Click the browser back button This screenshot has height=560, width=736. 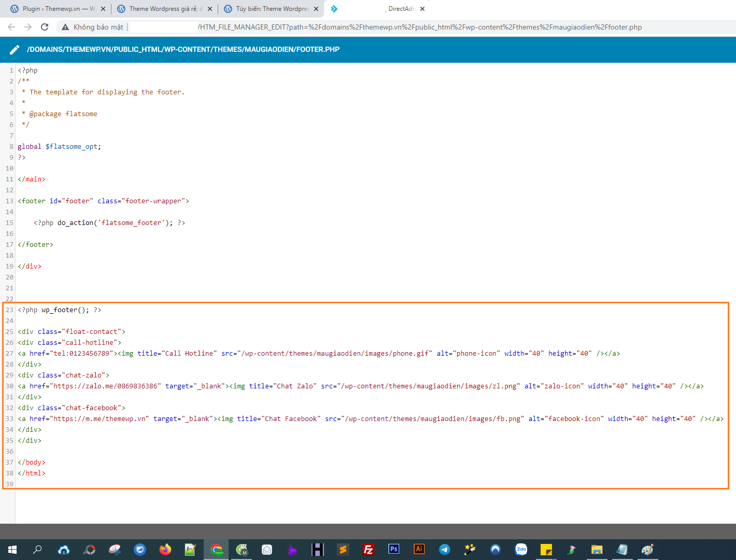[11, 26]
